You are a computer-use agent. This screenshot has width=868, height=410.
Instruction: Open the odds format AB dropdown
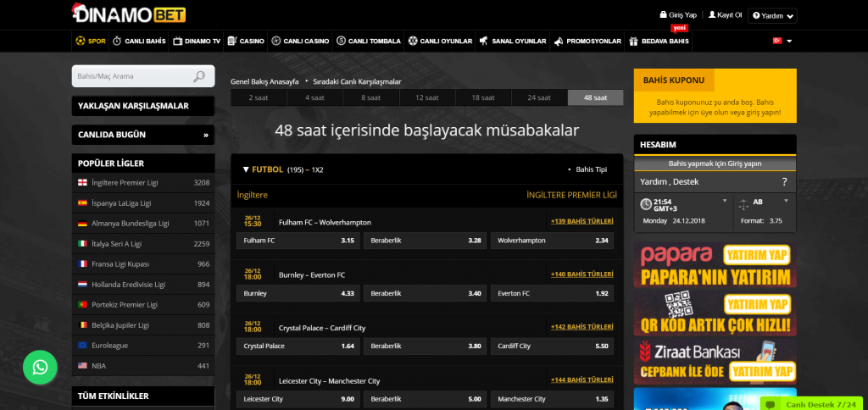786,200
